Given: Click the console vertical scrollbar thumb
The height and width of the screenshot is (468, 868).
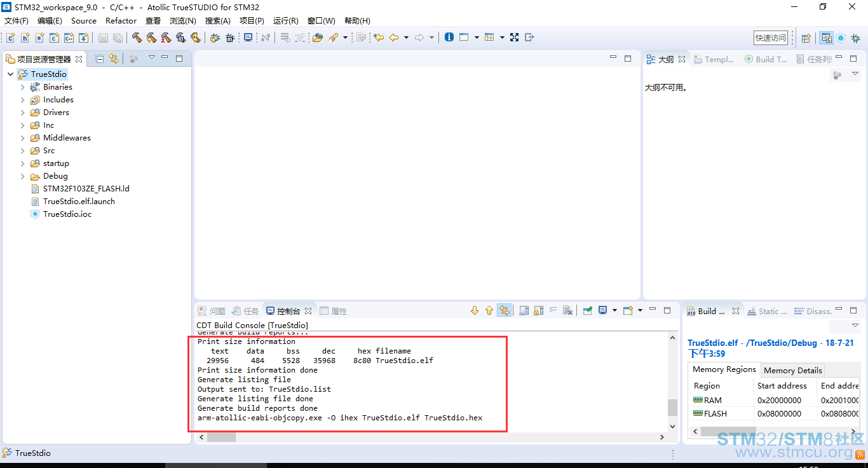Looking at the screenshot, I should coord(672,407).
